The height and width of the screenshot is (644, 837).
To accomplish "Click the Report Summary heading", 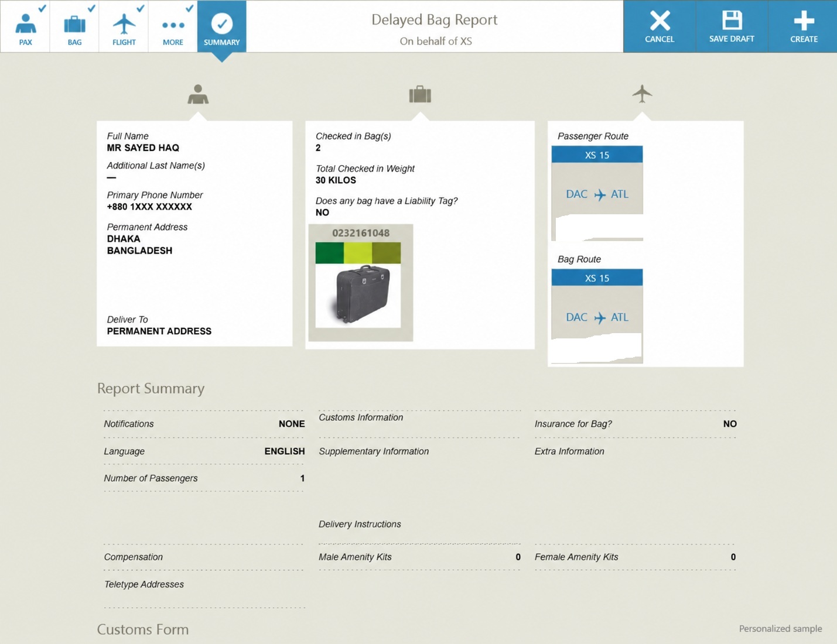I will (x=151, y=389).
